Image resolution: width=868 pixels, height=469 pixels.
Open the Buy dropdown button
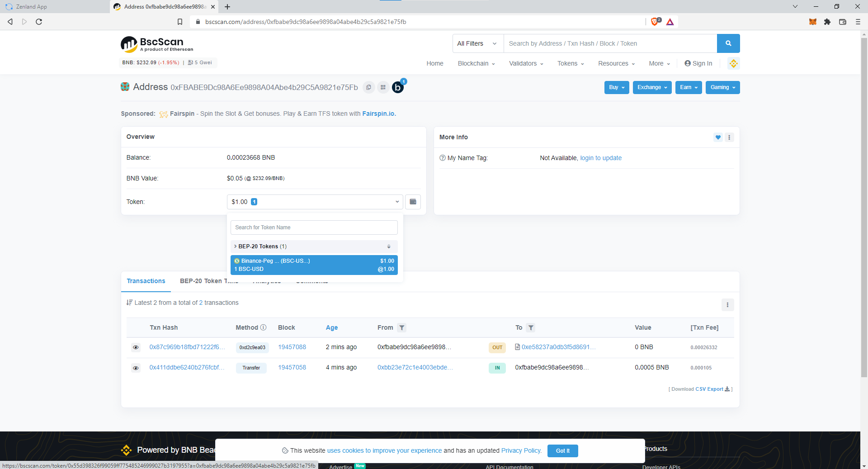click(x=617, y=87)
